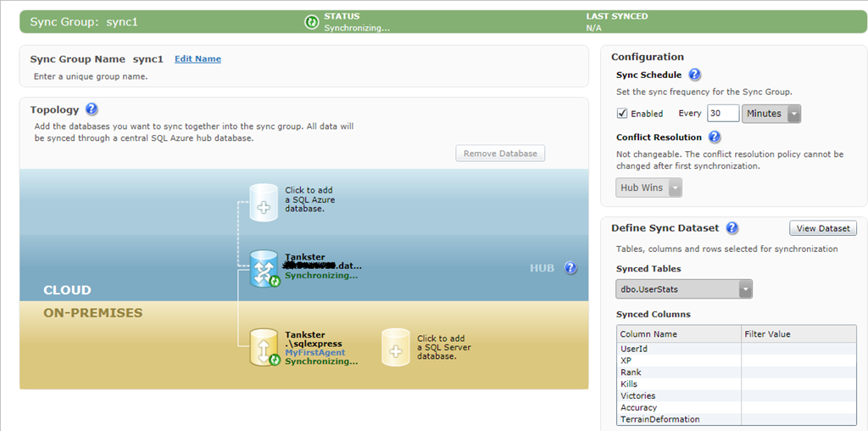Click the Define Sync Dataset help icon

click(732, 228)
